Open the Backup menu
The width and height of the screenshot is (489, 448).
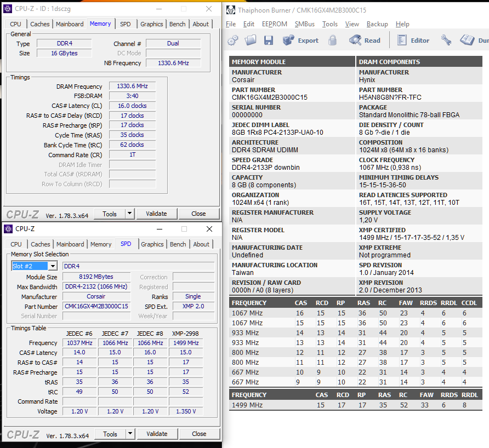coord(377,24)
